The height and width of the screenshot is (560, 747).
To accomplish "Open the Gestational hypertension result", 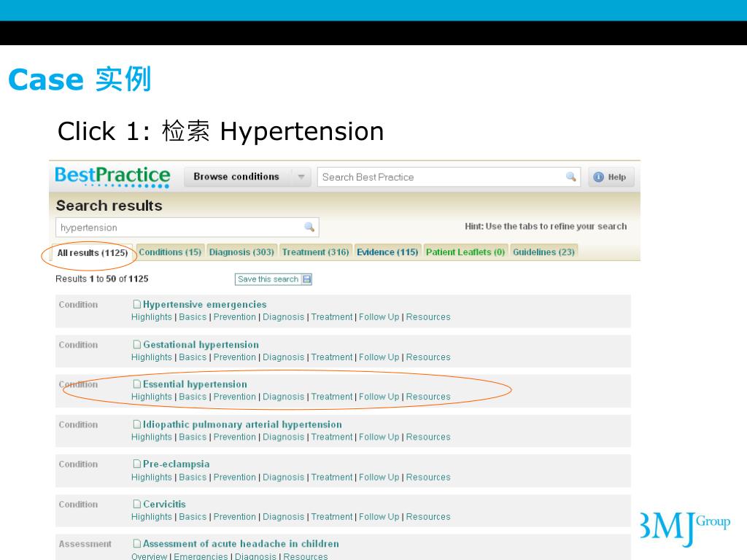I will (x=201, y=344).
